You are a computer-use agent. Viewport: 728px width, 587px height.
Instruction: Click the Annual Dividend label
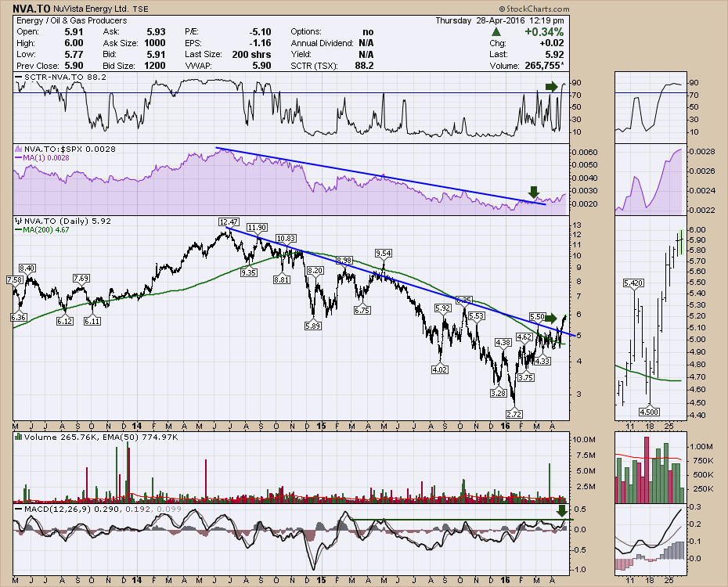pos(323,43)
